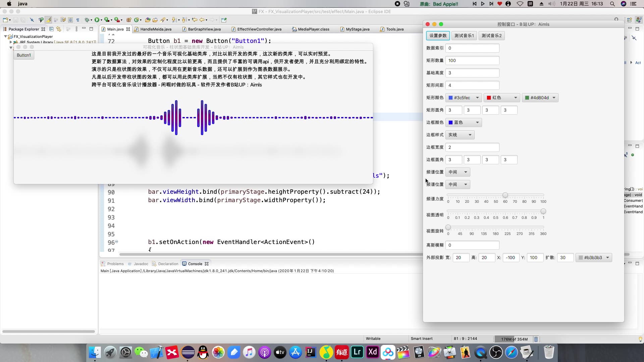Click Button1 in visualization window
Viewport: 644px width, 362px height.
click(x=24, y=55)
